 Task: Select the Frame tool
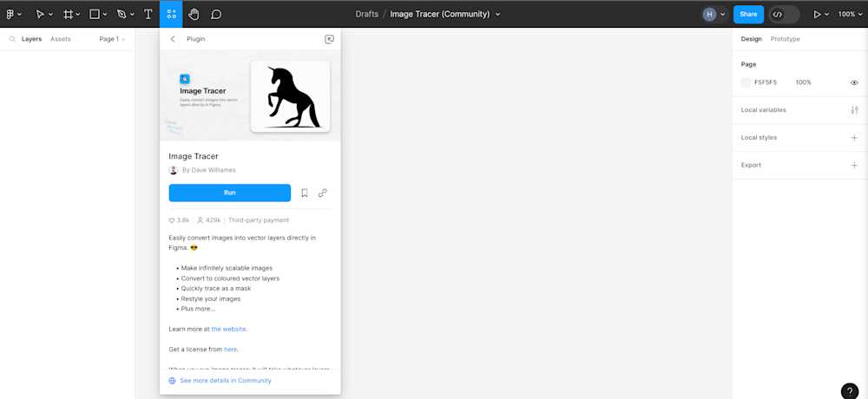68,15
